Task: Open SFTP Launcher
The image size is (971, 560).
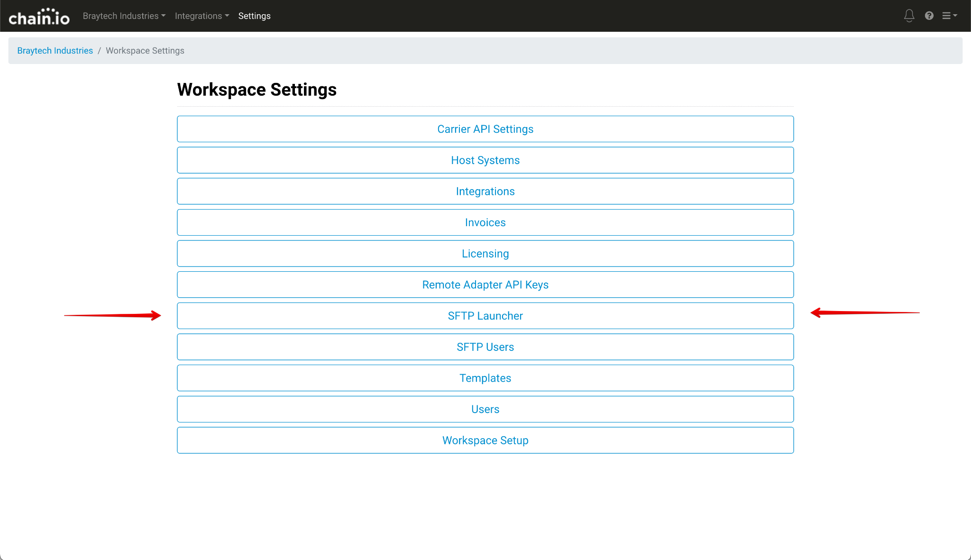Action: pos(485,316)
